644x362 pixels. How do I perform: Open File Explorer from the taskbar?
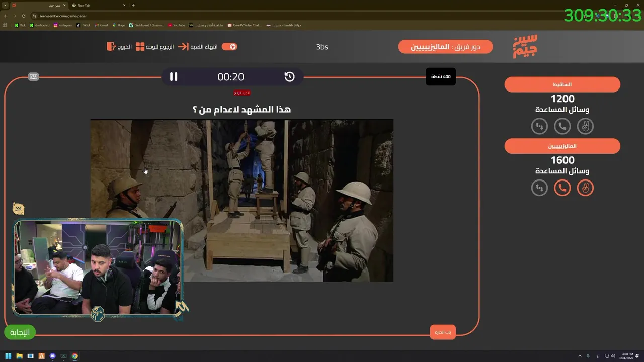click(x=19, y=356)
